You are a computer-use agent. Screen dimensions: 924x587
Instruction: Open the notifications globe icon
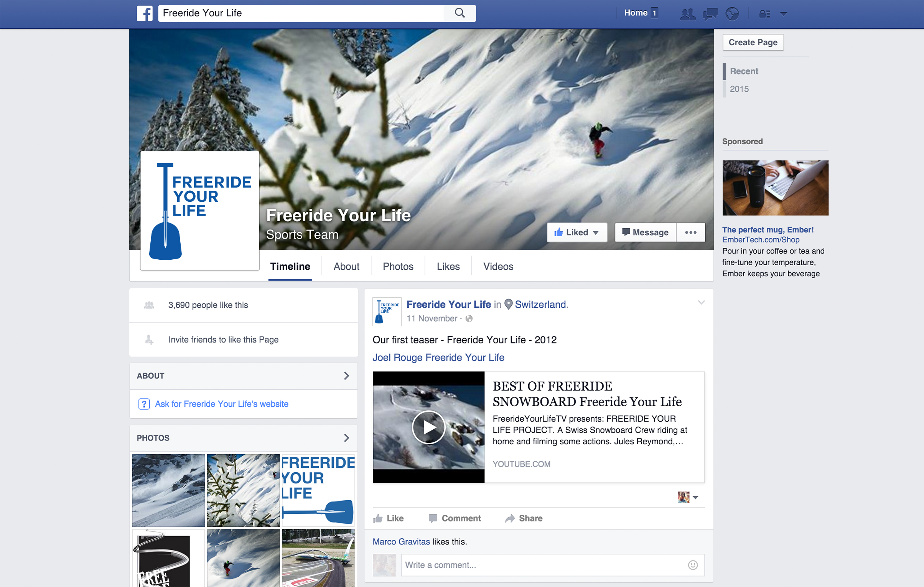[x=732, y=14]
